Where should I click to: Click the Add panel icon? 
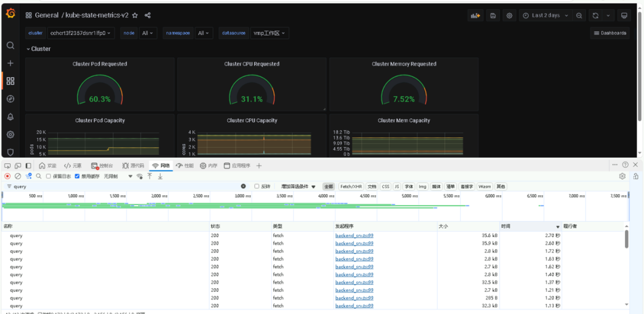coord(475,15)
